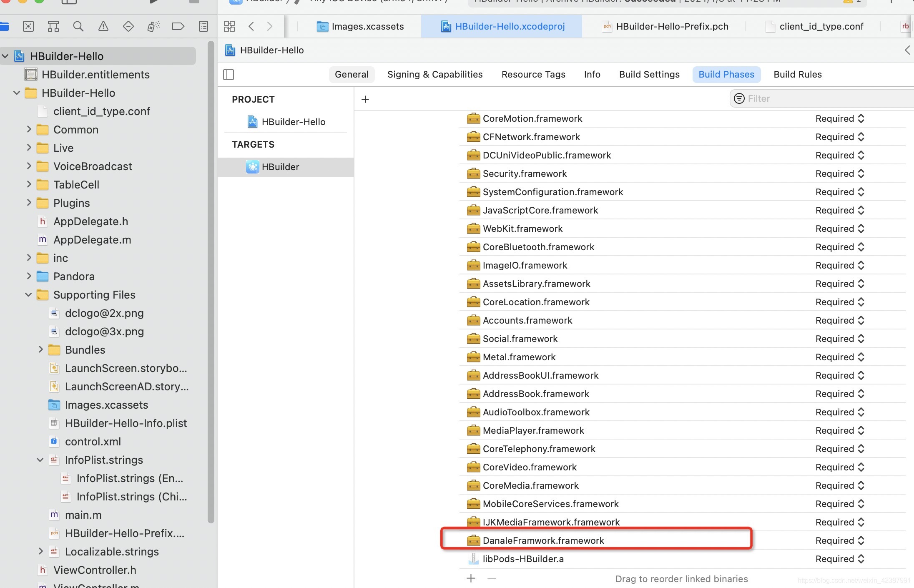Select the IJKMediaFramework.framework row
The image size is (914, 588).
coord(682,522)
